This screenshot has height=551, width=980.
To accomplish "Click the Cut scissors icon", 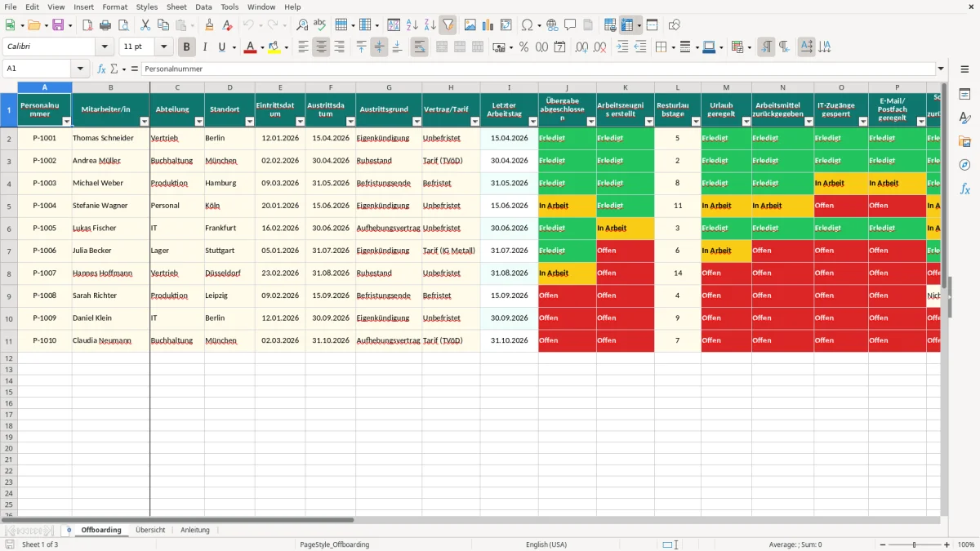I will click(x=145, y=25).
